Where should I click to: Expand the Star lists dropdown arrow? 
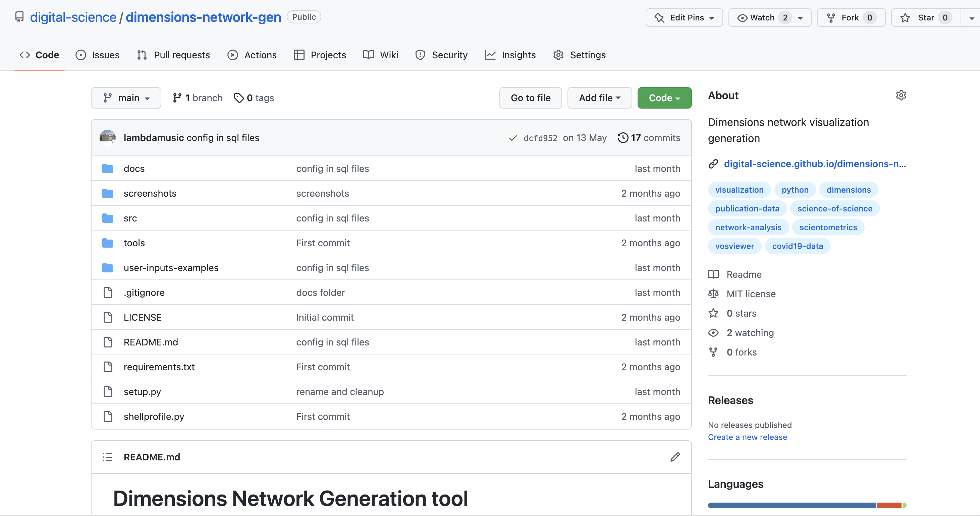[971, 18]
